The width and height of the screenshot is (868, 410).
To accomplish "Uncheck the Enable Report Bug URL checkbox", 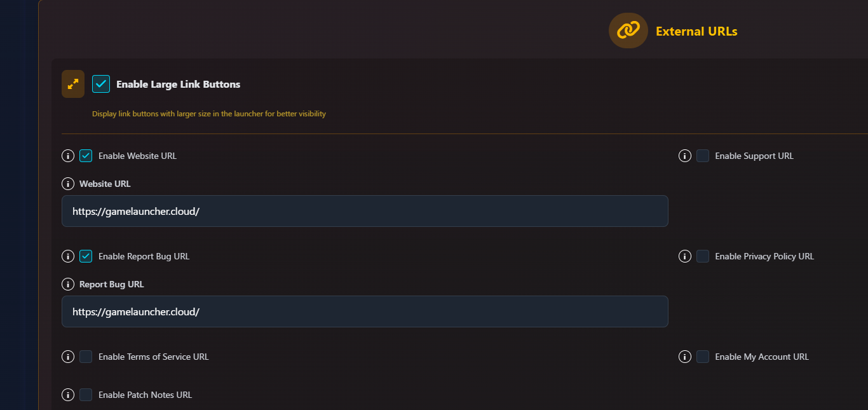I will [86, 256].
